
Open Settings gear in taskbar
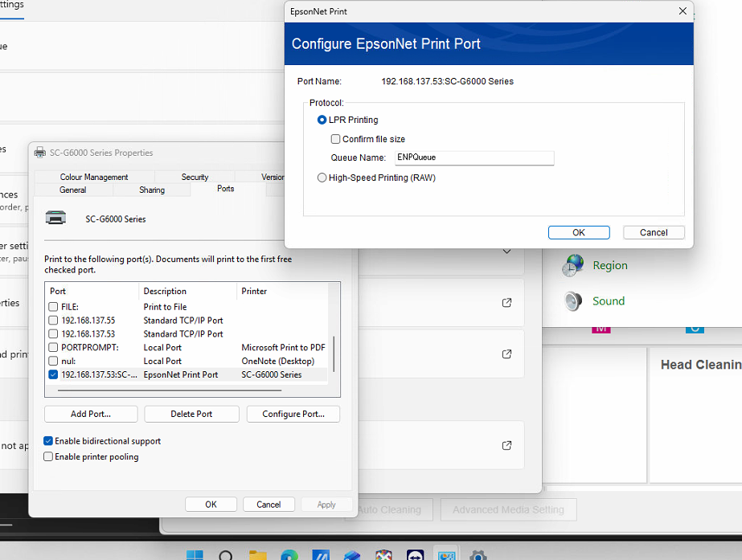478,555
